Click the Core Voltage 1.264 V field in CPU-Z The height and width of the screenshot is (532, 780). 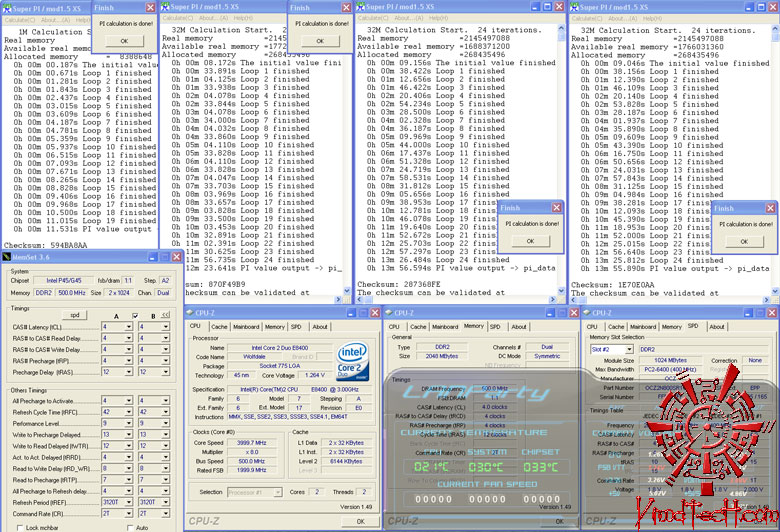pyautogui.click(x=315, y=375)
